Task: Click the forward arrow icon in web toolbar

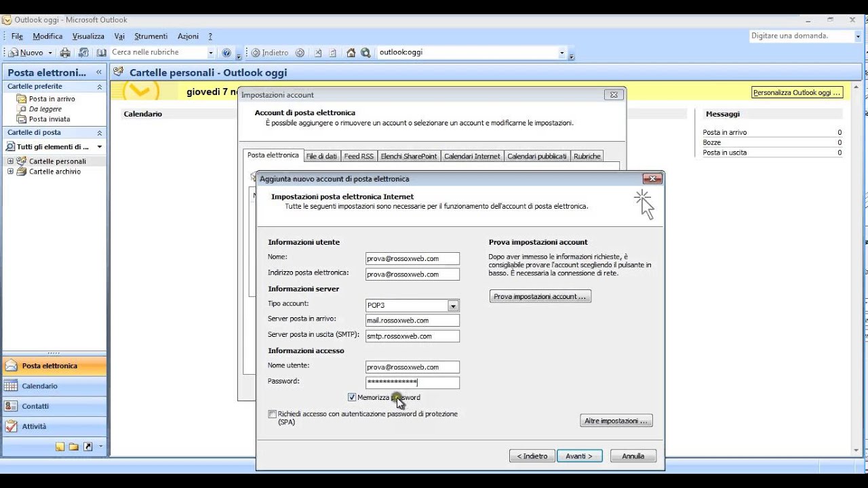Action: pos(300,53)
